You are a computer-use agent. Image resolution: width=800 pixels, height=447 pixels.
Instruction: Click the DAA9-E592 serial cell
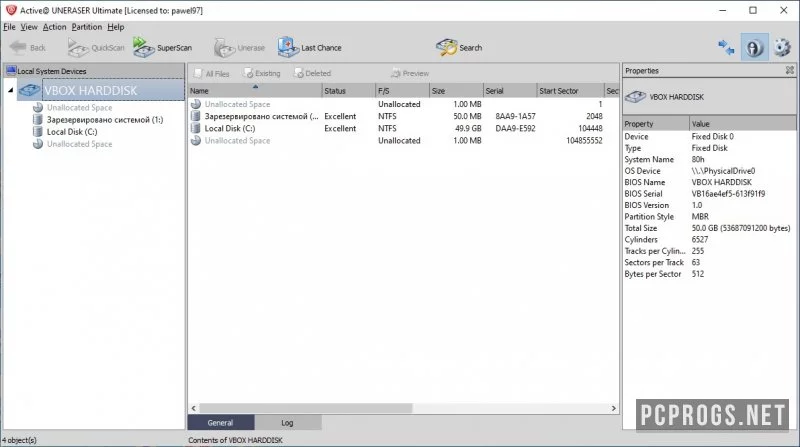[515, 129]
